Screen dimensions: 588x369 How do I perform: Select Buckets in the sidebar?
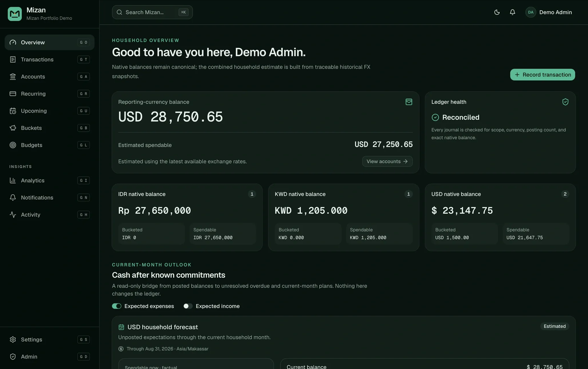(49, 128)
